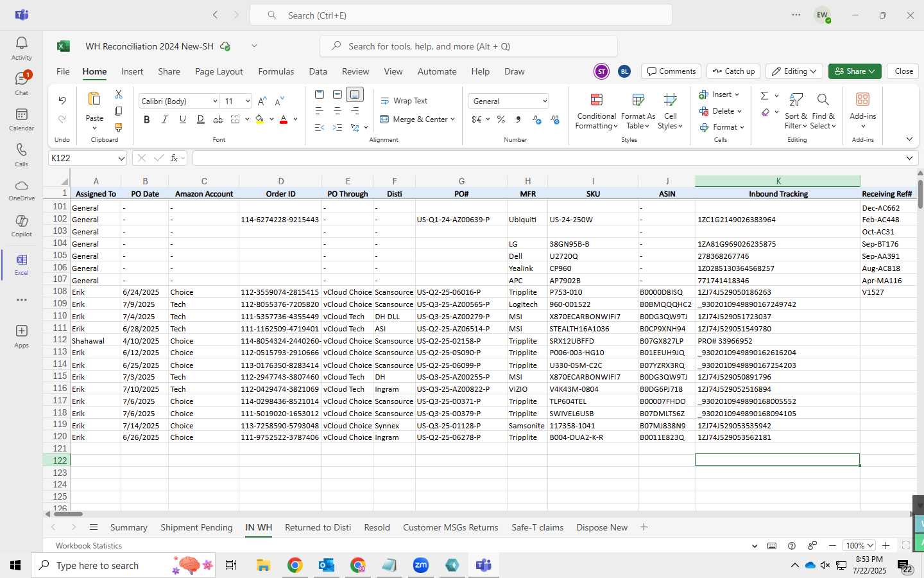
Task: Open Teams Activity bell icon
Action: [x=21, y=43]
